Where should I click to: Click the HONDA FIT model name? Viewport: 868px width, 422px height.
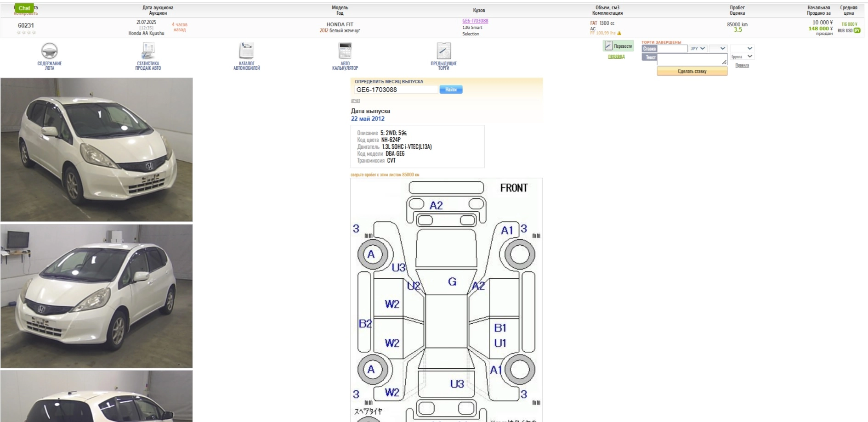(x=340, y=24)
